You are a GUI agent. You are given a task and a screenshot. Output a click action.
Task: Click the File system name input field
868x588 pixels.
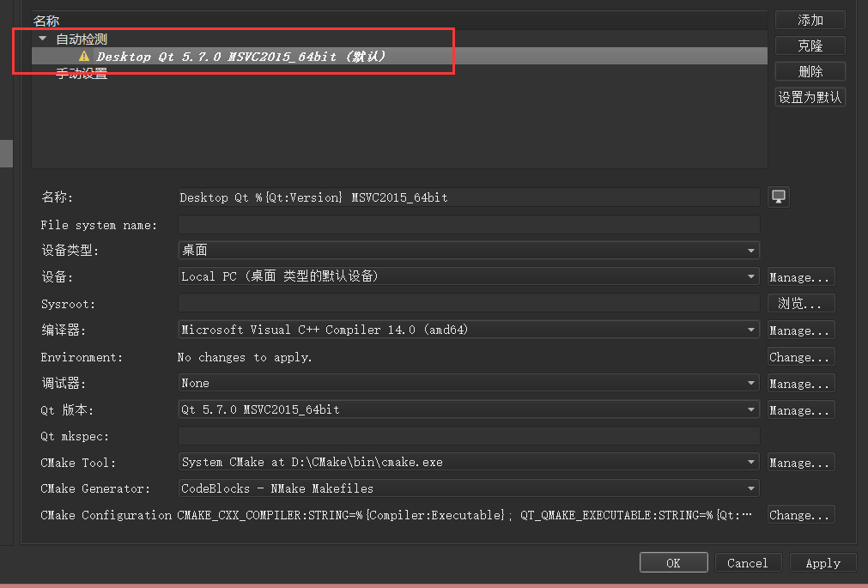pos(468,224)
